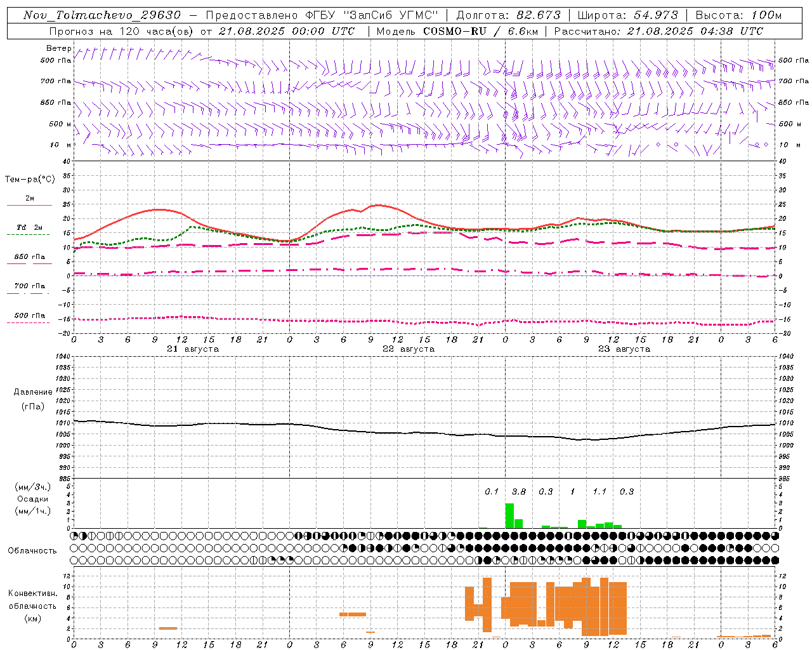Click the tallest green precipitation bar
This screenshot has width=812, height=650.
(x=509, y=515)
